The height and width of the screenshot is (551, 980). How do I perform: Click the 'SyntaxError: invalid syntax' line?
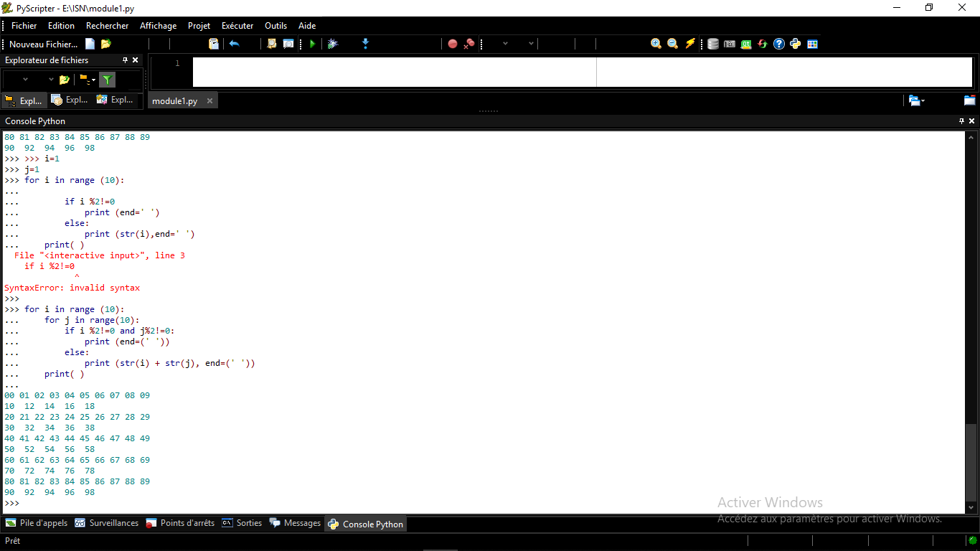point(72,288)
